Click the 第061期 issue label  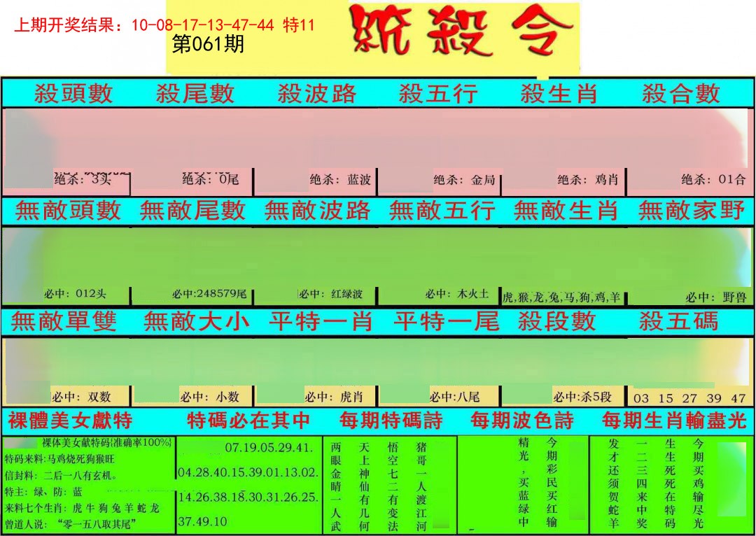[x=208, y=45]
